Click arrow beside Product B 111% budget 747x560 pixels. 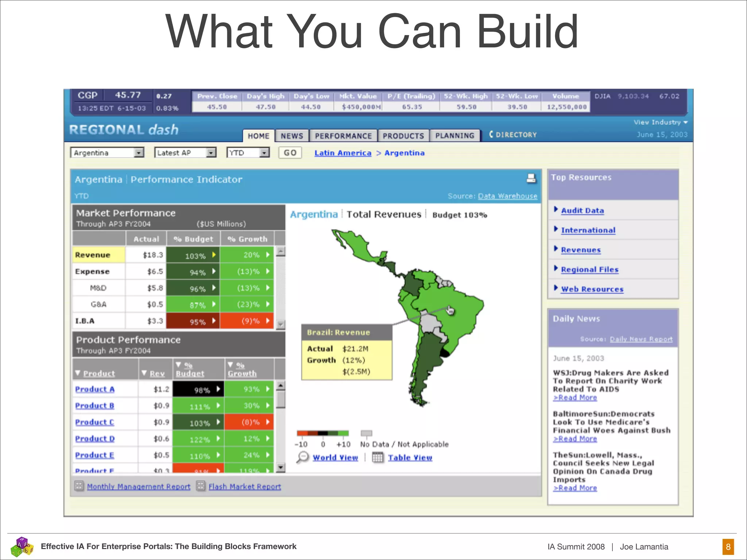218,405
